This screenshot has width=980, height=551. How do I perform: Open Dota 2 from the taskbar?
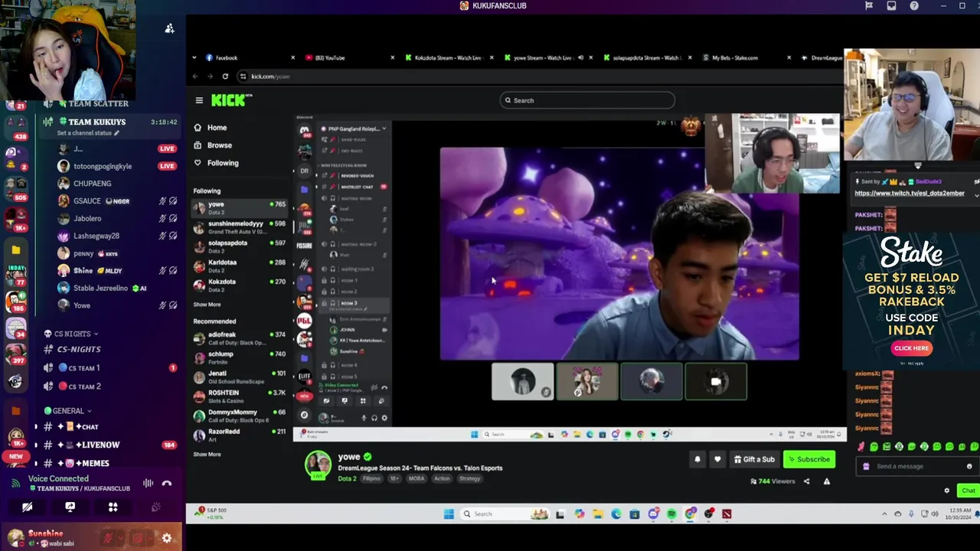[727, 514]
